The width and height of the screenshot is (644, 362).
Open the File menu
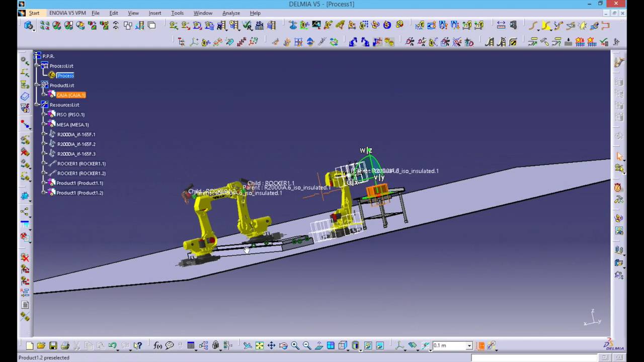95,13
